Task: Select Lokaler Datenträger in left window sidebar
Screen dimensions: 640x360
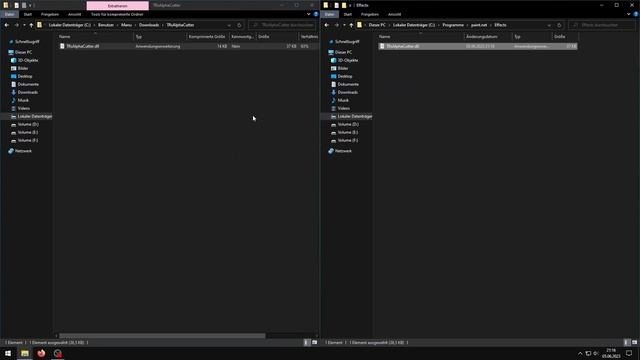Action: coord(34,116)
